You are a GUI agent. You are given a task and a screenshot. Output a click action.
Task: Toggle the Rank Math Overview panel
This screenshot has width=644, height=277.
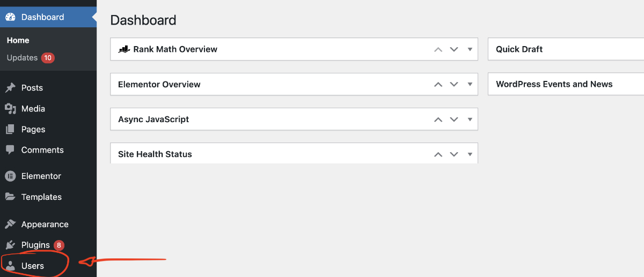(x=470, y=49)
